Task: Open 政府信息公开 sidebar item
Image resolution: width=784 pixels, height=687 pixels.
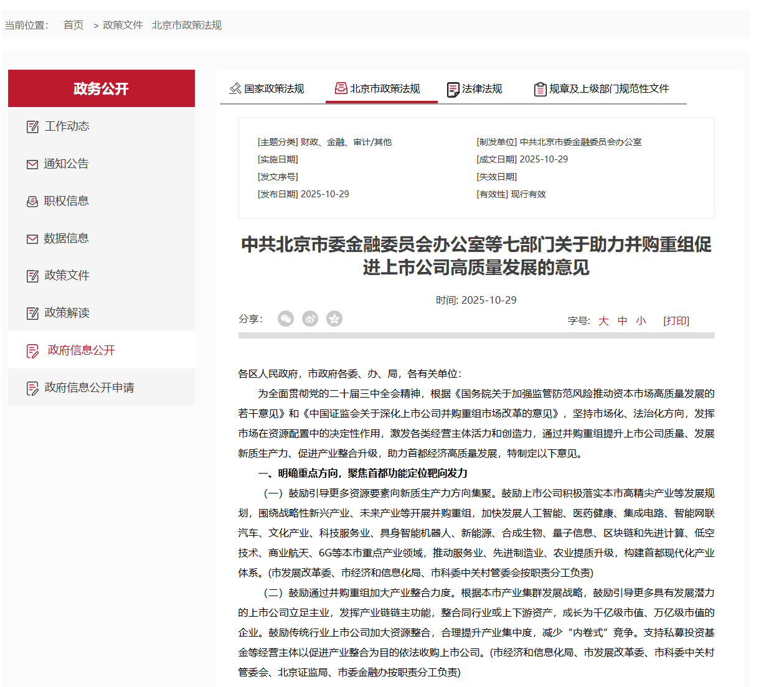Action: [x=102, y=350]
